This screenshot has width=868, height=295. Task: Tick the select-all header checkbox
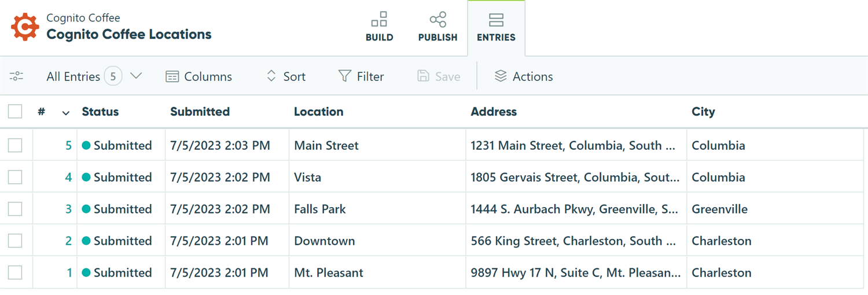[15, 112]
